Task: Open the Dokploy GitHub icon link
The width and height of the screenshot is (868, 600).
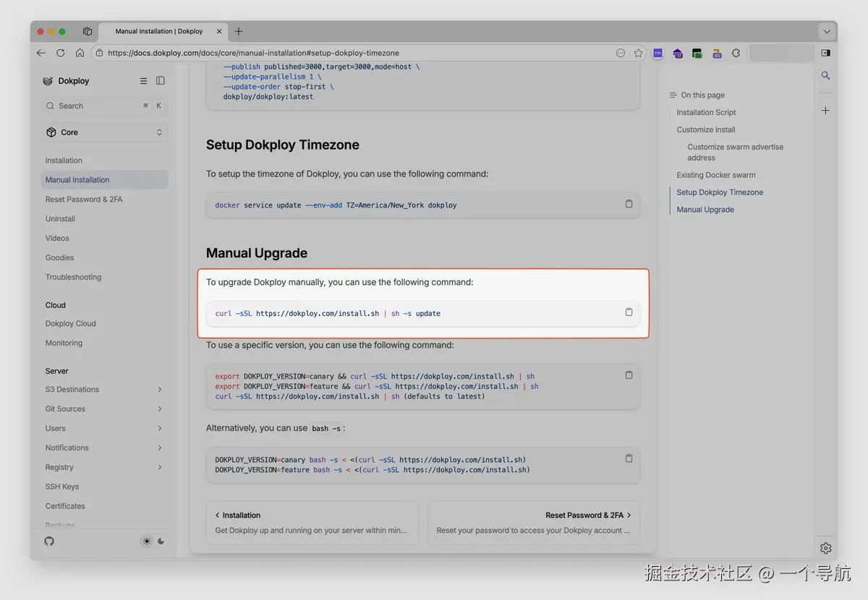Action: coord(49,541)
